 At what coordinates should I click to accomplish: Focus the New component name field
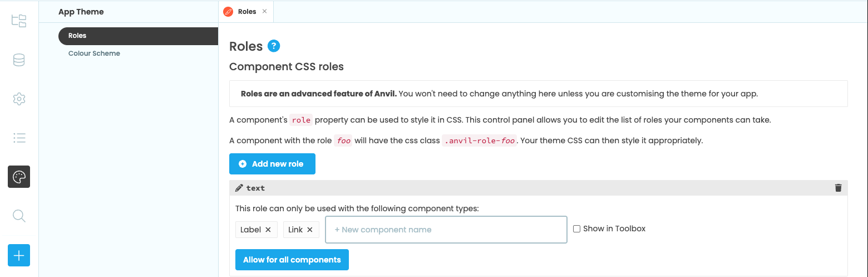pos(446,230)
